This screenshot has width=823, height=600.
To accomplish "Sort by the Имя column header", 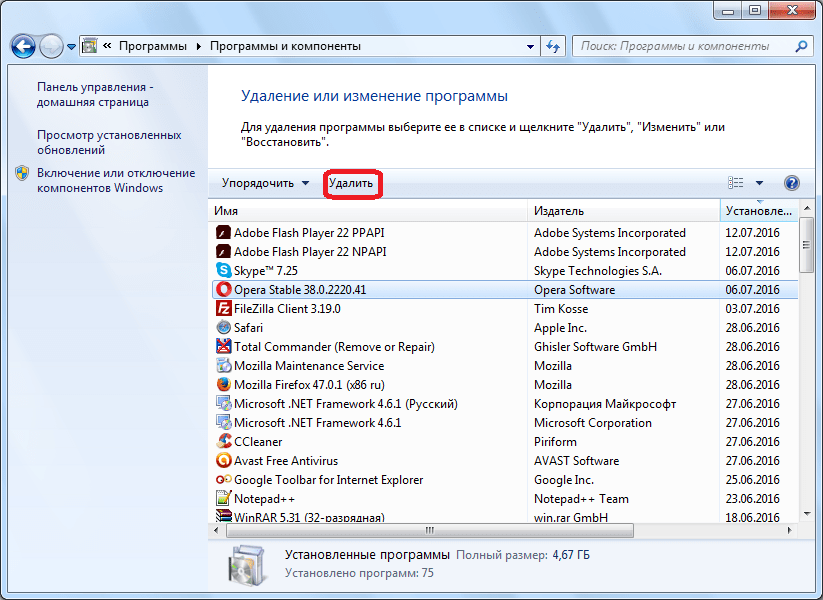I will [367, 210].
